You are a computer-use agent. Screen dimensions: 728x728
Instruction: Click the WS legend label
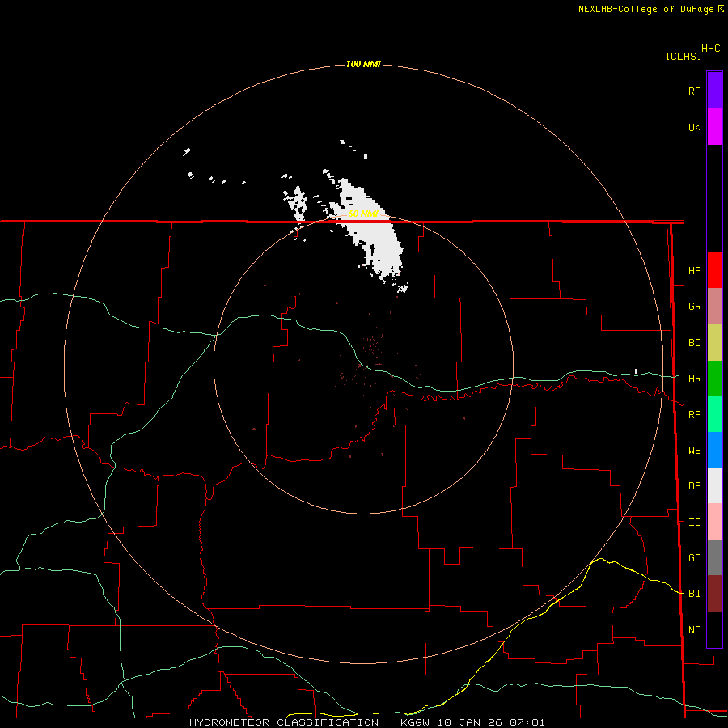click(x=694, y=451)
